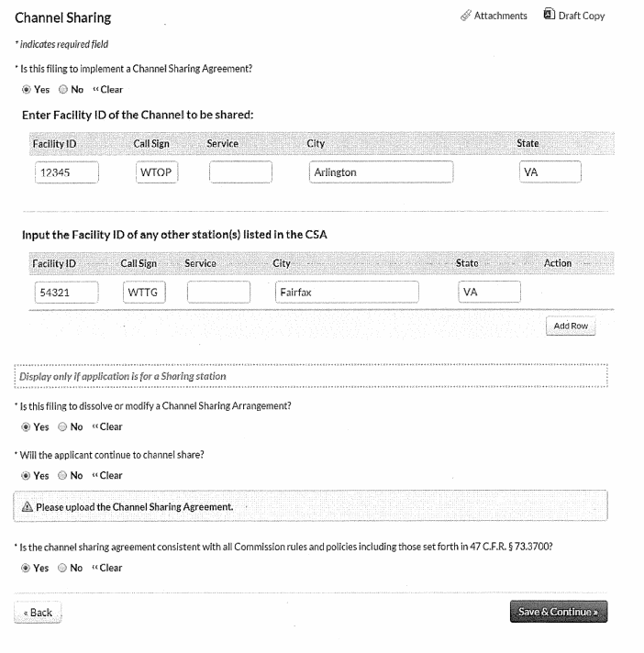Clear the Channel Sharing Agreement filing answer

click(106, 90)
